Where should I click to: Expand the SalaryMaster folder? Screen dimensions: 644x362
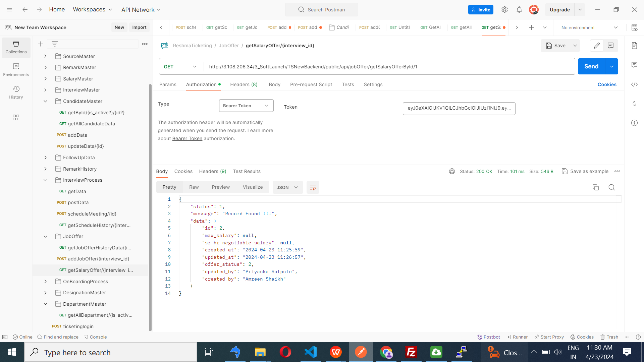[x=45, y=79]
